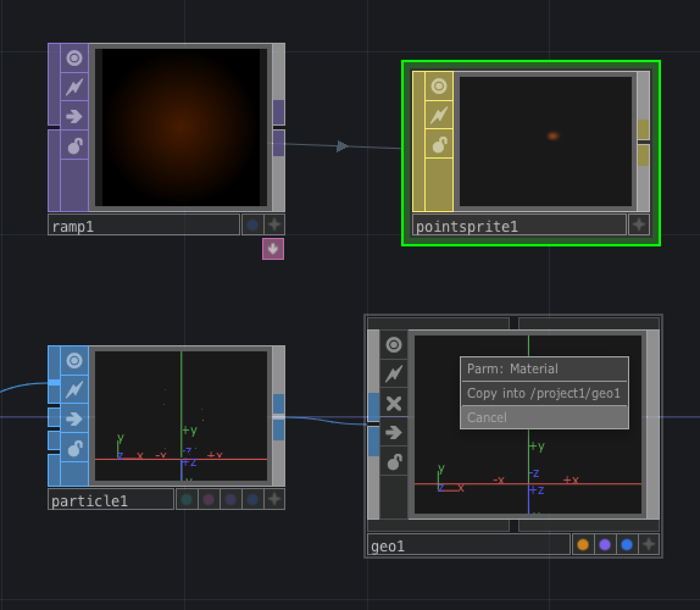This screenshot has width=700, height=610.
Task: Click Cancel in the drop menu
Action: coord(544,417)
